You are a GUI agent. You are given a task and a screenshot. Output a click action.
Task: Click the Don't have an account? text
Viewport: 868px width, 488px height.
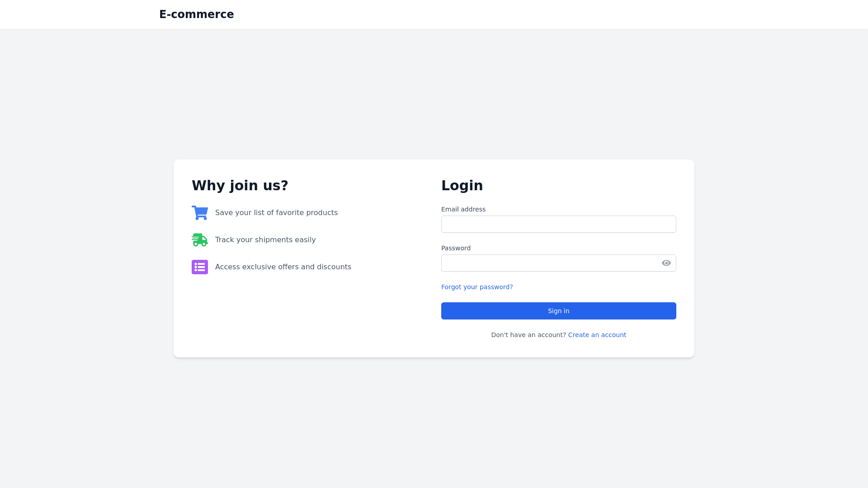click(528, 335)
